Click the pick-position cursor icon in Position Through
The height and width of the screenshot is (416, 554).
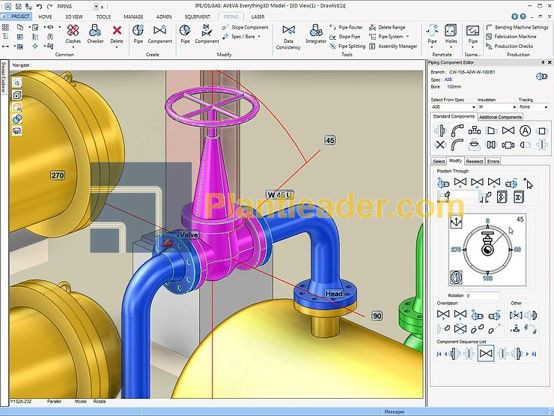[529, 183]
